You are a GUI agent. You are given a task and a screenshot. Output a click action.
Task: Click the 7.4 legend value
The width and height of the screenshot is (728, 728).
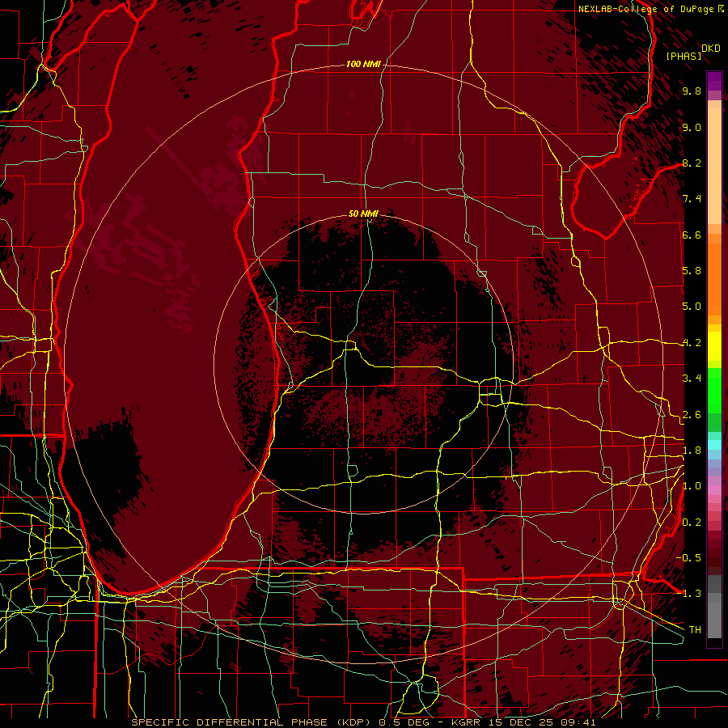point(692,199)
